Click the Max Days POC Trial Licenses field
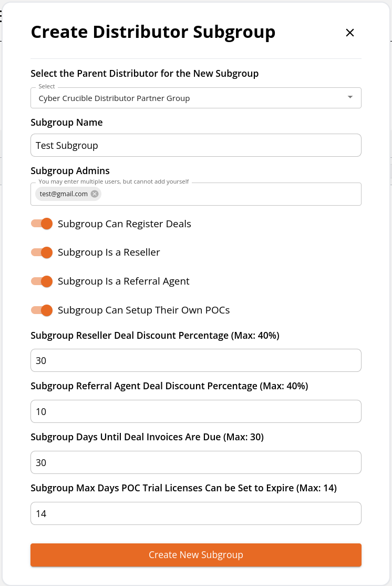Image resolution: width=392 pixels, height=586 pixels. click(196, 513)
